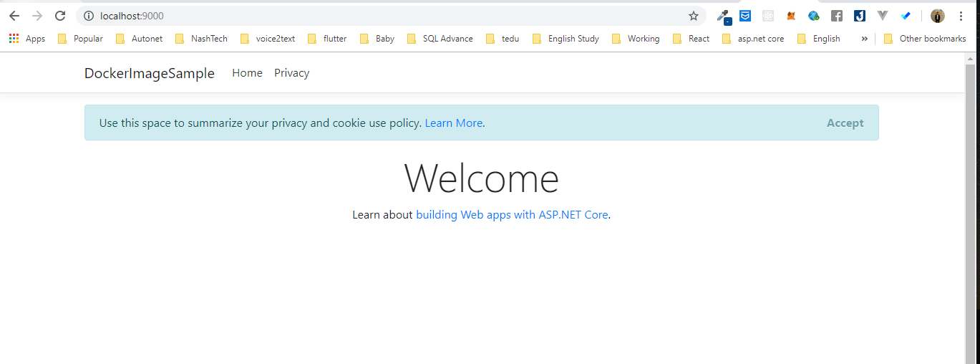Follow the Learn More link
980x364 pixels.
453,123
